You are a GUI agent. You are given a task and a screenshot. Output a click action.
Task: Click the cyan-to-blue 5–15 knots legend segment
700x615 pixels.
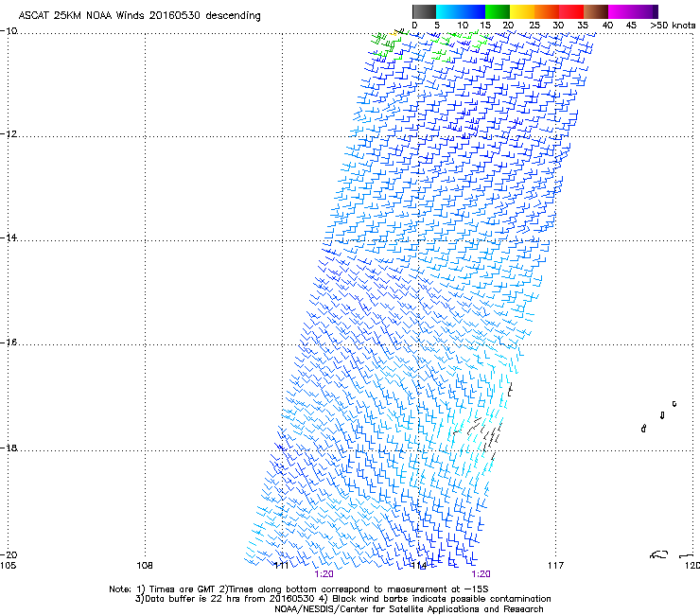click(x=461, y=11)
